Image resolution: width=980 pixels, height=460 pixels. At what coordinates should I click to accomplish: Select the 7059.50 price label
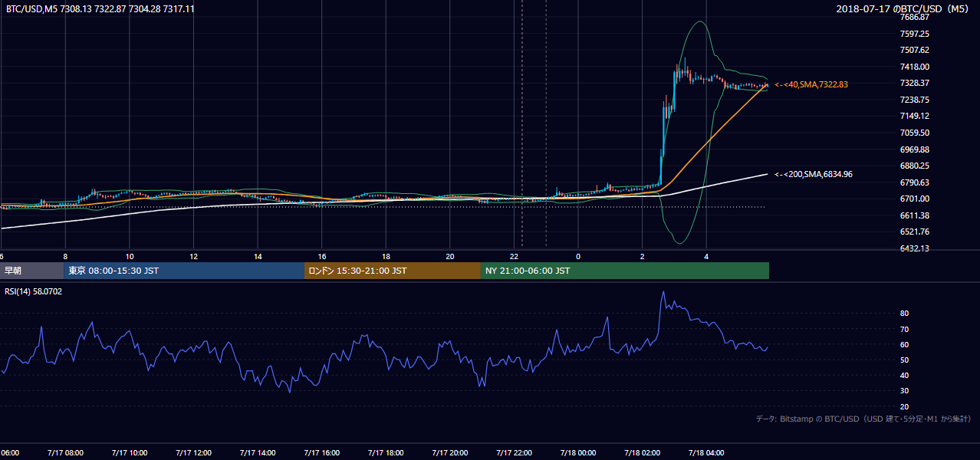pyautogui.click(x=915, y=133)
